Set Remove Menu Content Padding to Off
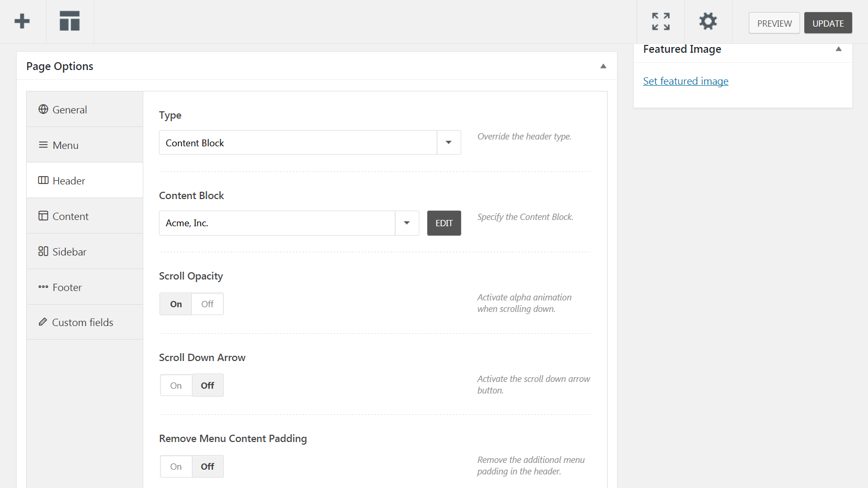This screenshot has width=868, height=488. [208, 467]
